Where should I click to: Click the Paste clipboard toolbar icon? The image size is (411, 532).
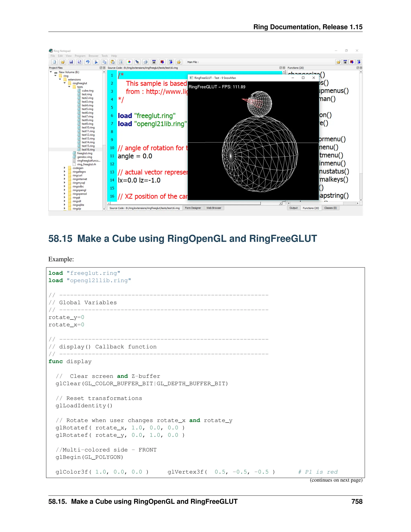click(112, 62)
